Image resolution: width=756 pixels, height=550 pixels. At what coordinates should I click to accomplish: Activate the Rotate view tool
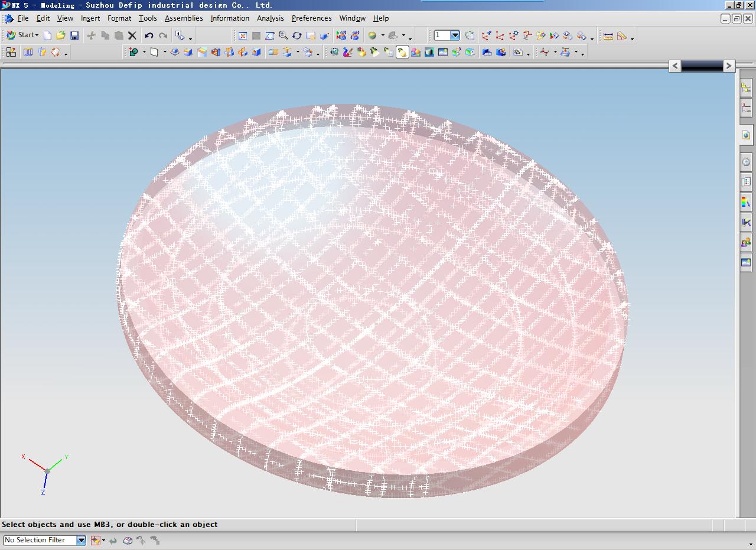pos(297,35)
